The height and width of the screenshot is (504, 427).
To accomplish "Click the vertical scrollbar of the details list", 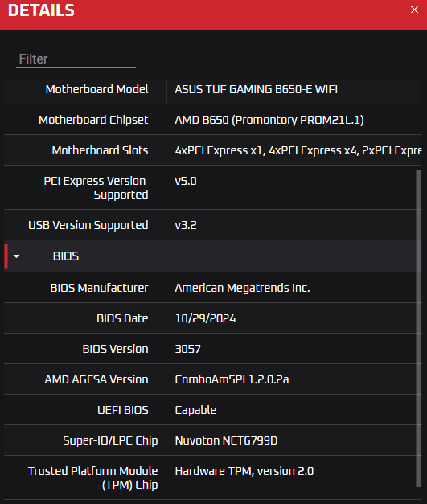I will click(418, 328).
